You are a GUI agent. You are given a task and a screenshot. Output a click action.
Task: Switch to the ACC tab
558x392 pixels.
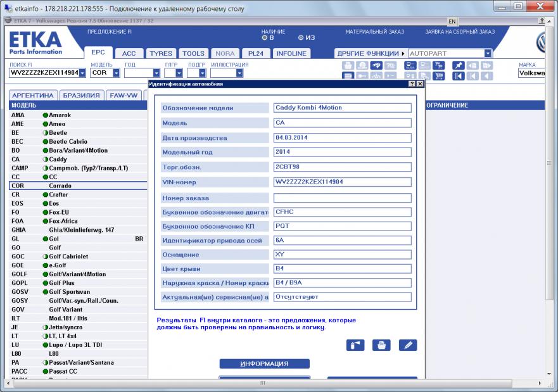129,53
